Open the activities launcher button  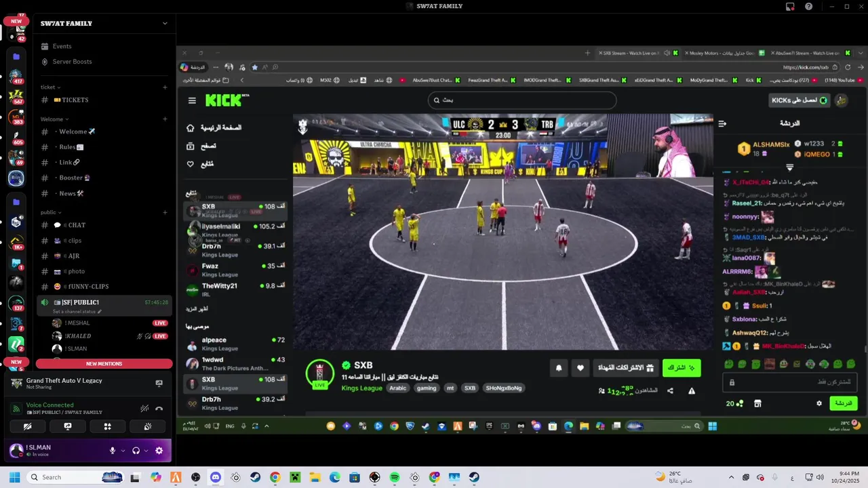point(107,426)
